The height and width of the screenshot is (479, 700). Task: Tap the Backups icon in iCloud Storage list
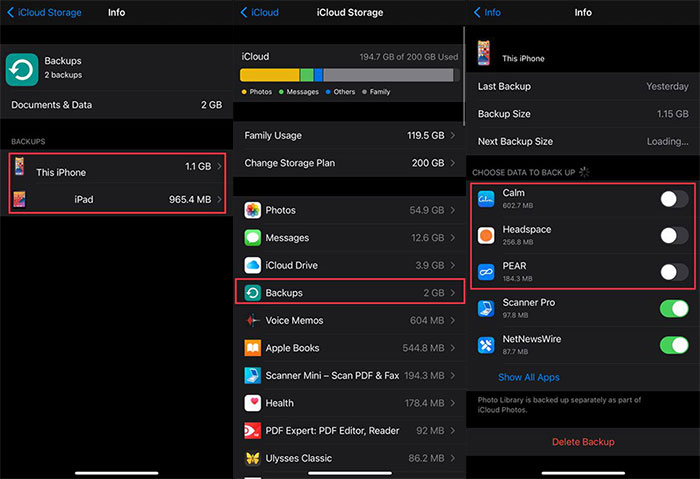pos(253,293)
